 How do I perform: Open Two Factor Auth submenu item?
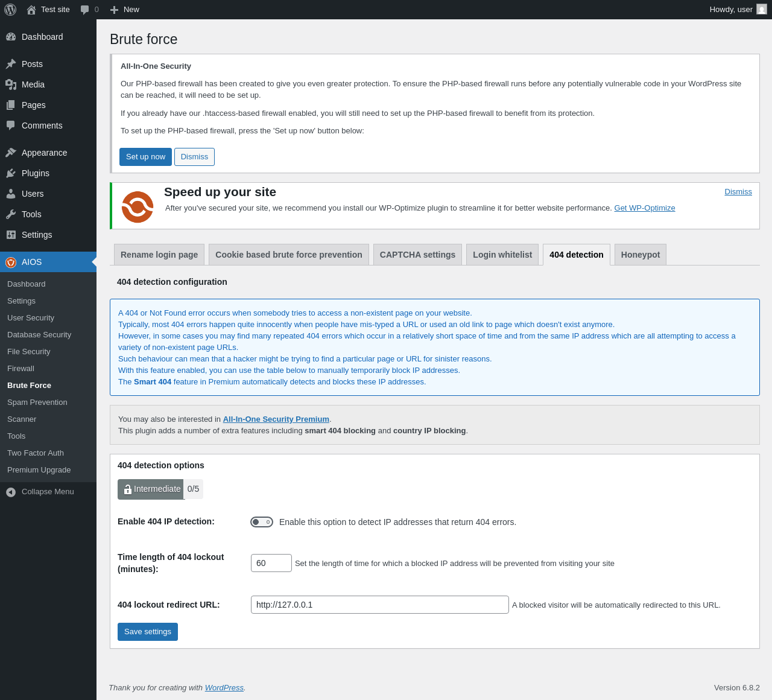pos(48,453)
